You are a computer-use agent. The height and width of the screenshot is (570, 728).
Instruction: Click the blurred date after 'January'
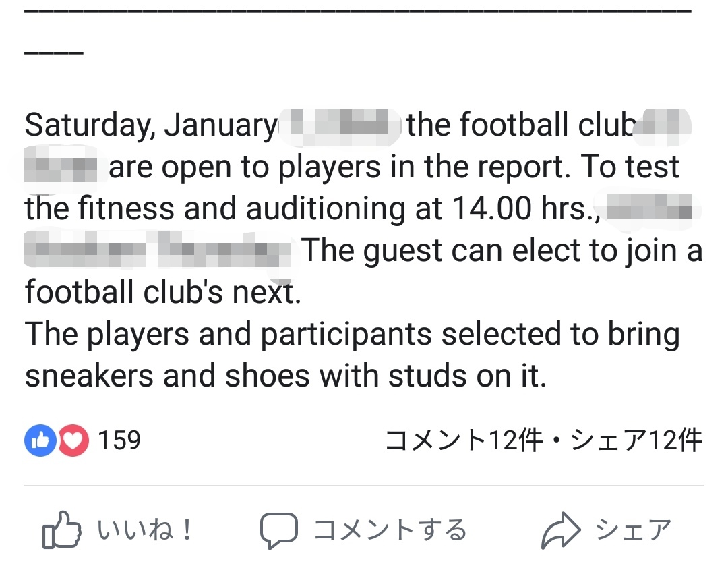pos(340,125)
